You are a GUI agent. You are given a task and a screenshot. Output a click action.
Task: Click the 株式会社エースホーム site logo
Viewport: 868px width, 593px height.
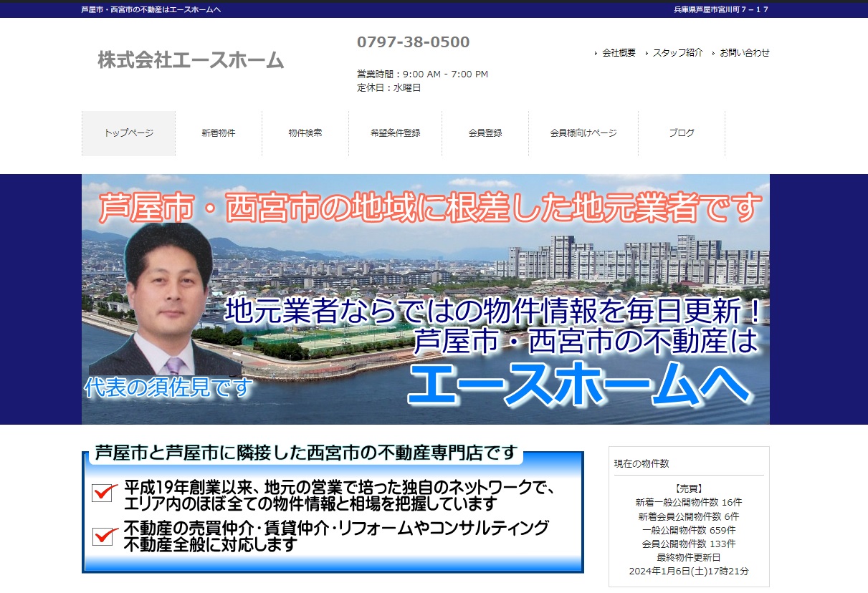(x=191, y=60)
